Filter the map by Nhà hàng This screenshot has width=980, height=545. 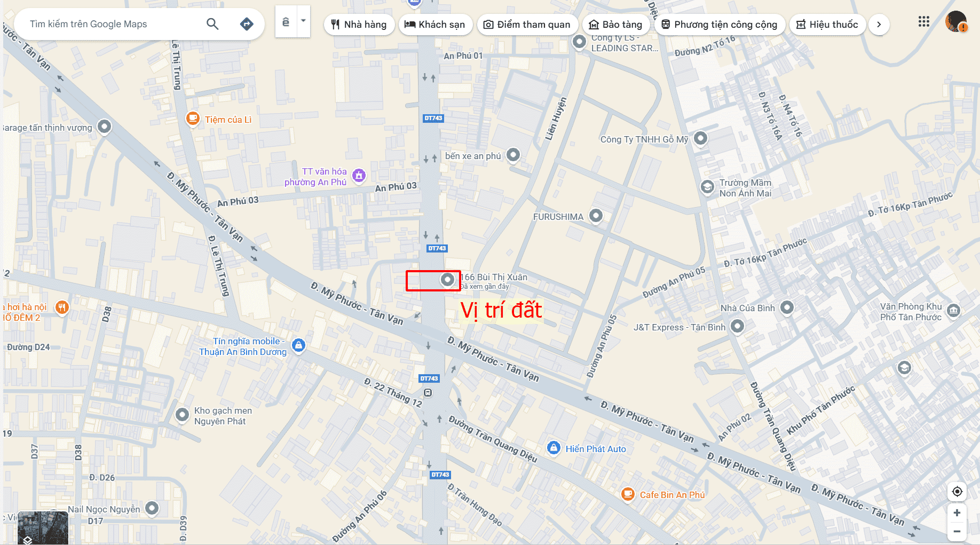pos(359,25)
